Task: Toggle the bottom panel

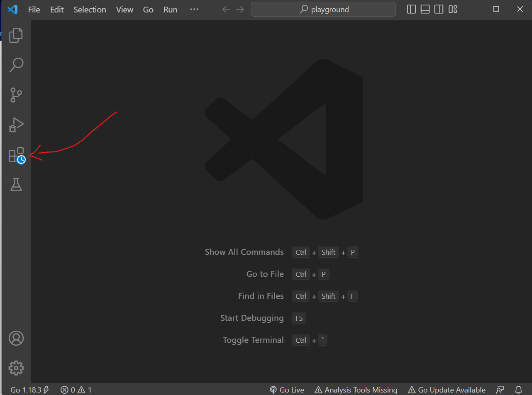Action: point(425,9)
